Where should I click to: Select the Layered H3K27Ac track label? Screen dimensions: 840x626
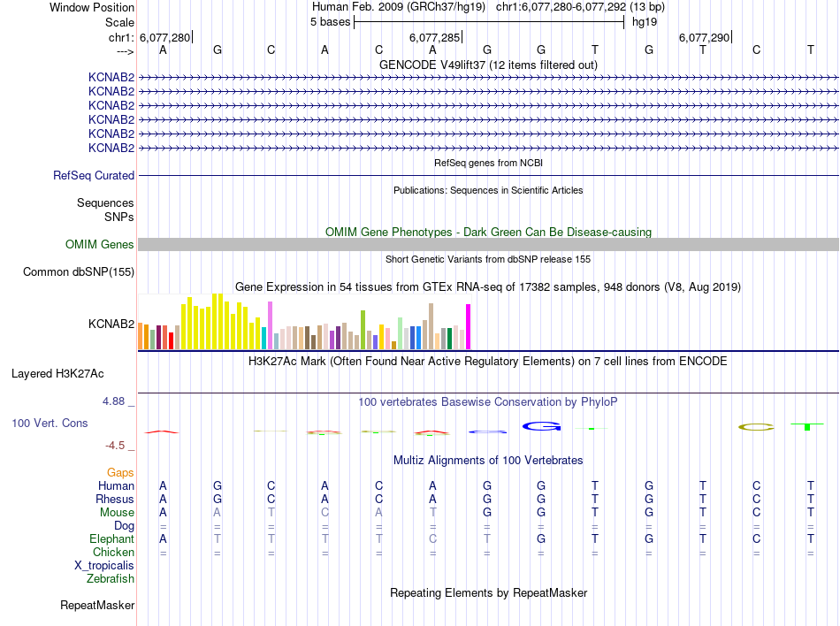[57, 373]
